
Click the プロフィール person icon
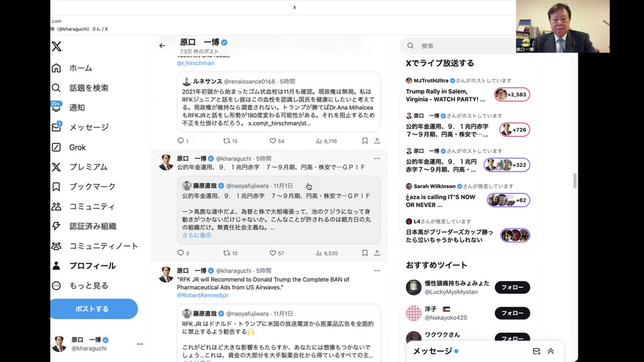click(x=56, y=265)
